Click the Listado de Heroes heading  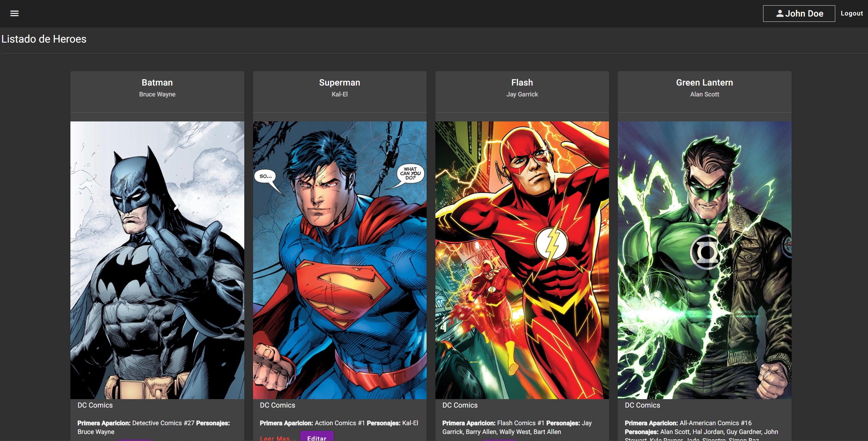[x=44, y=39]
